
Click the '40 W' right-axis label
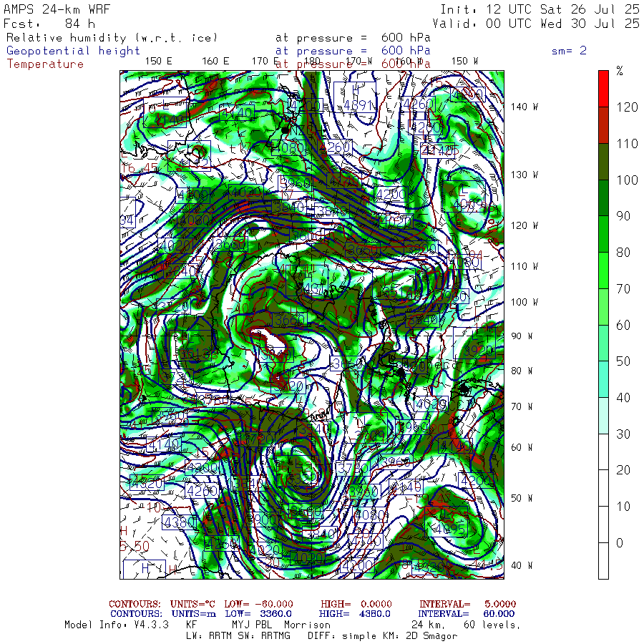click(x=522, y=565)
